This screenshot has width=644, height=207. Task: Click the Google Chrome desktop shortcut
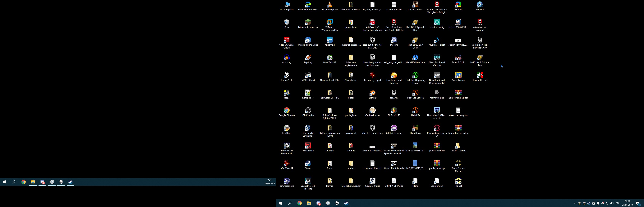click(x=287, y=112)
